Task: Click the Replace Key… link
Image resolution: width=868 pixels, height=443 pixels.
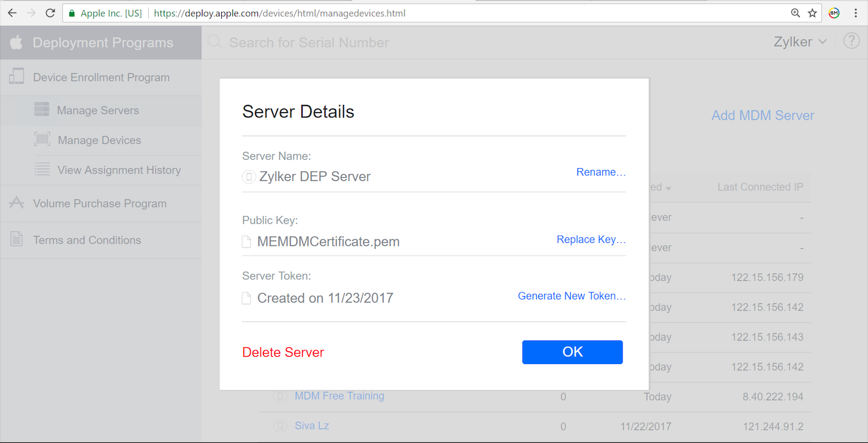Action: point(591,240)
